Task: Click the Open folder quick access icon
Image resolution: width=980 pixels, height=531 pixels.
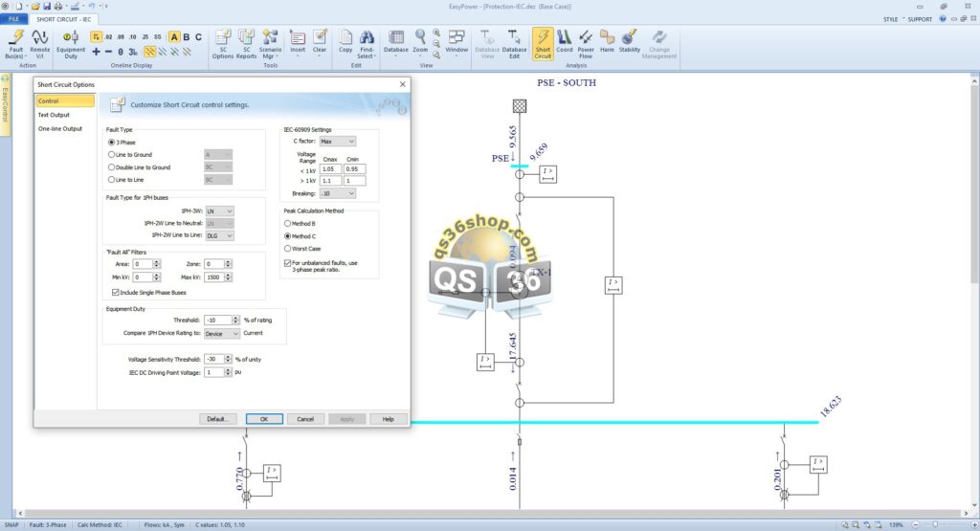Action: point(35,7)
